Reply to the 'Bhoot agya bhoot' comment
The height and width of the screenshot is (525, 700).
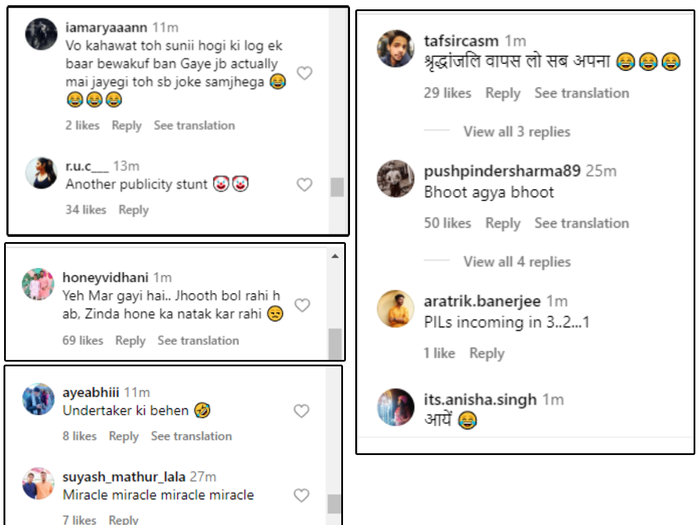point(502,223)
